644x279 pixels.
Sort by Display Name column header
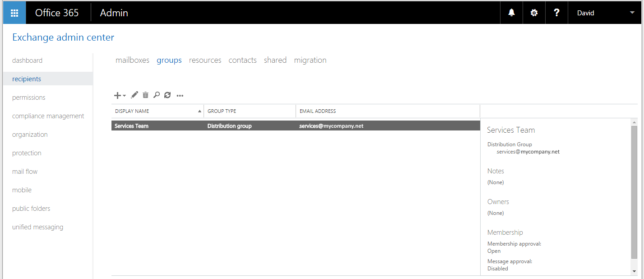(132, 111)
